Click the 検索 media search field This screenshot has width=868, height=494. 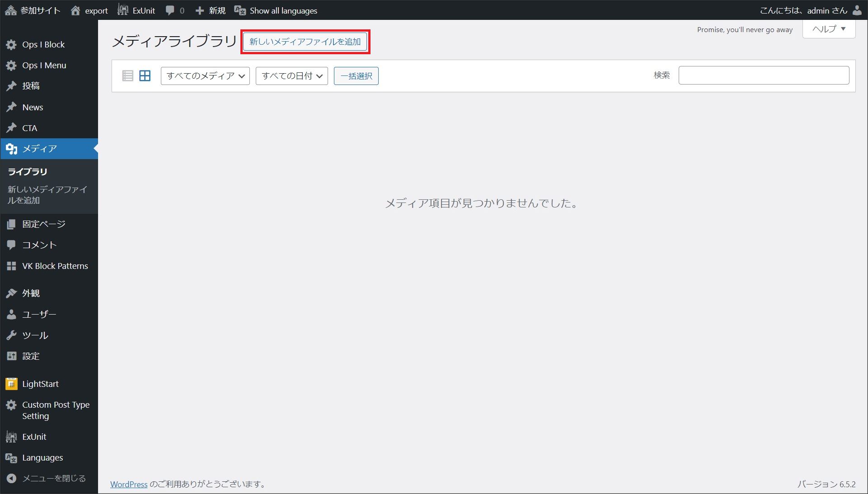[763, 75]
